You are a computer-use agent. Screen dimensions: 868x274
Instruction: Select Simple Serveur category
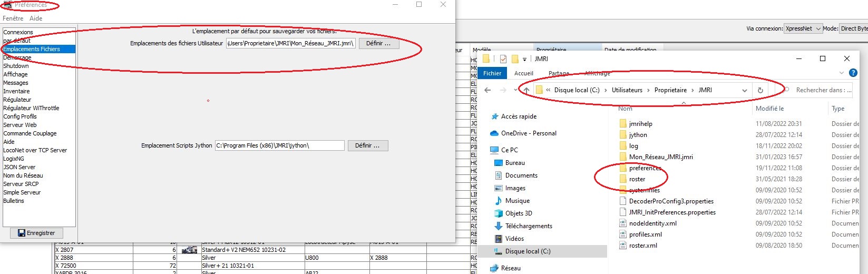[22, 192]
